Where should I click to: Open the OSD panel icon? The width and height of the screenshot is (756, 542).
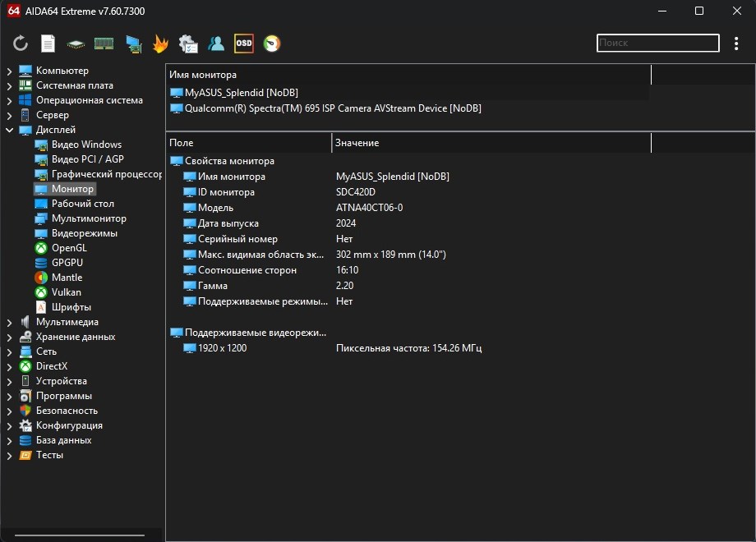pyautogui.click(x=244, y=44)
